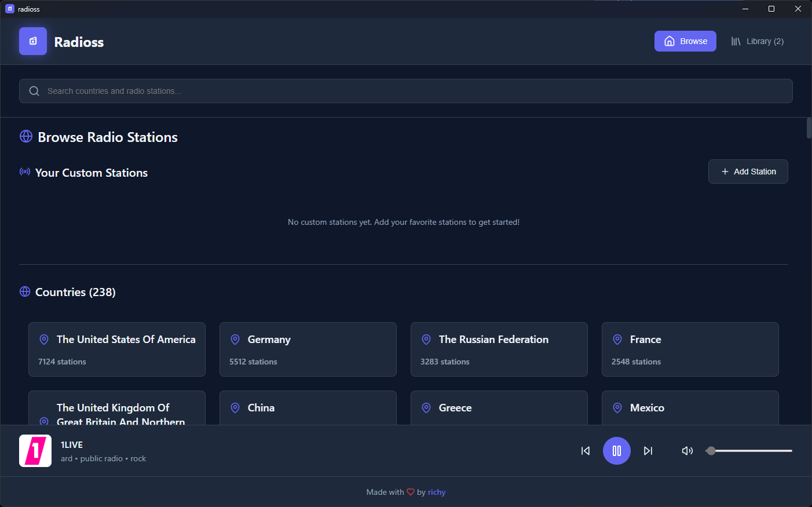Click the radioss title bar app icon
Image resolution: width=812 pixels, height=507 pixels.
pyautogui.click(x=10, y=9)
